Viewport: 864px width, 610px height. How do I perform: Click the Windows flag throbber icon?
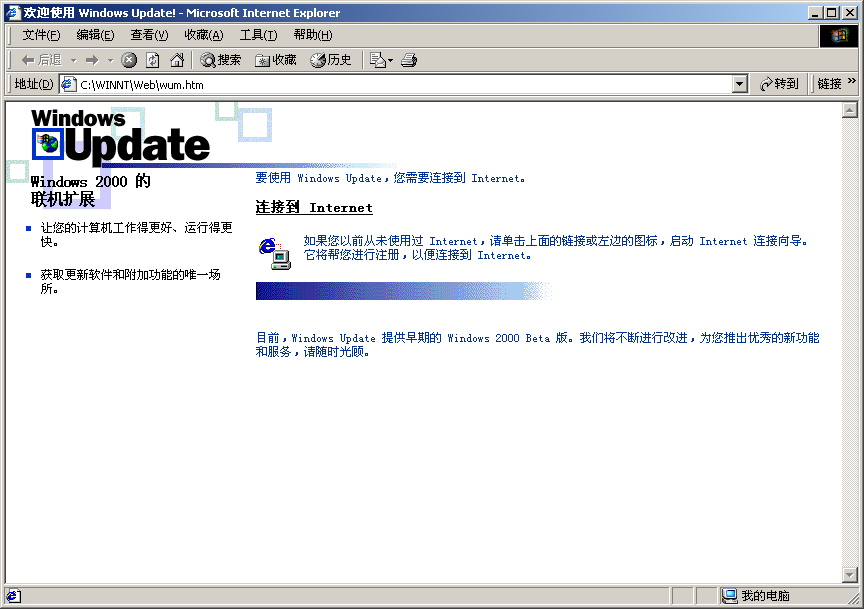tap(838, 36)
